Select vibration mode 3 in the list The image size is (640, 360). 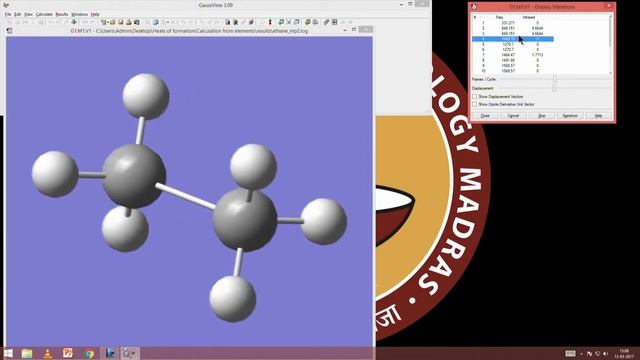click(513, 33)
